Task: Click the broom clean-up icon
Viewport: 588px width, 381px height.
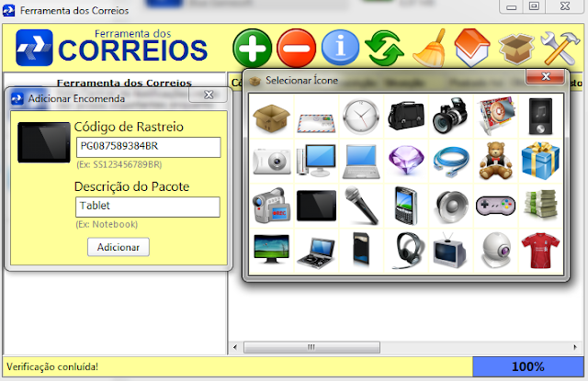Action: [430, 48]
